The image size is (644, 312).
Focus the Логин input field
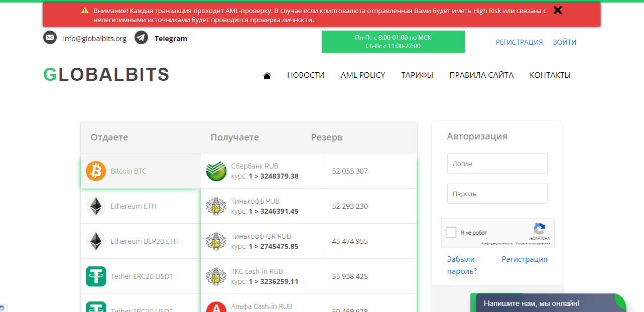click(497, 164)
